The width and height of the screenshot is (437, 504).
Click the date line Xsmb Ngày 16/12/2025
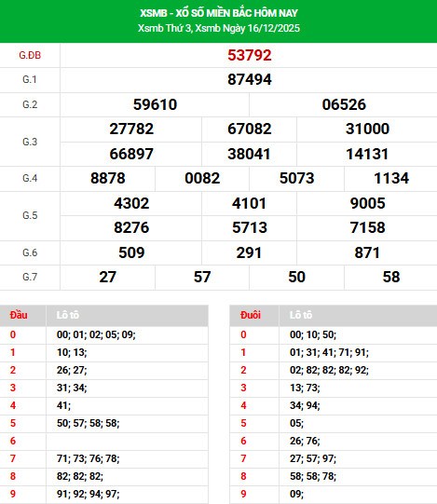click(248, 28)
